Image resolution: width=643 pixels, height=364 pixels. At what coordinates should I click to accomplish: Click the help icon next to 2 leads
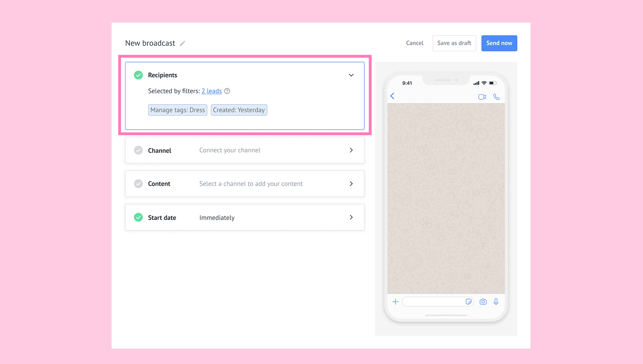click(227, 91)
